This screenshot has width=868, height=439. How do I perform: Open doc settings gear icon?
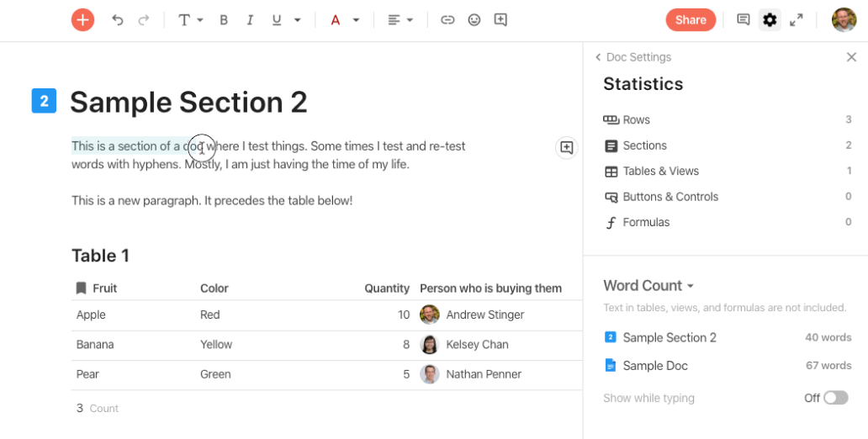770,20
